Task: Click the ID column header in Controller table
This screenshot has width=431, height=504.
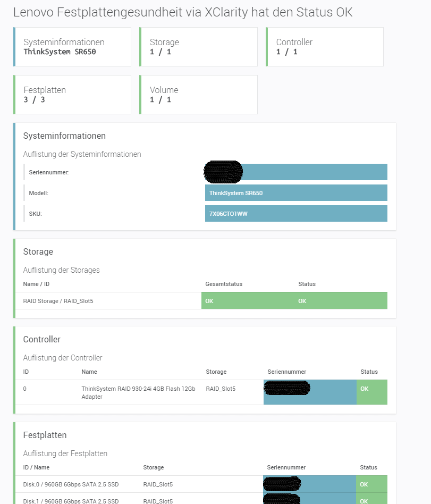Action: 27,372
